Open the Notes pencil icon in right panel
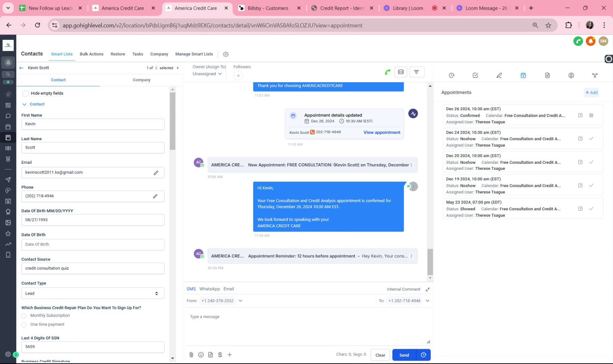Viewport: 613px width, 364px height. (x=499, y=75)
